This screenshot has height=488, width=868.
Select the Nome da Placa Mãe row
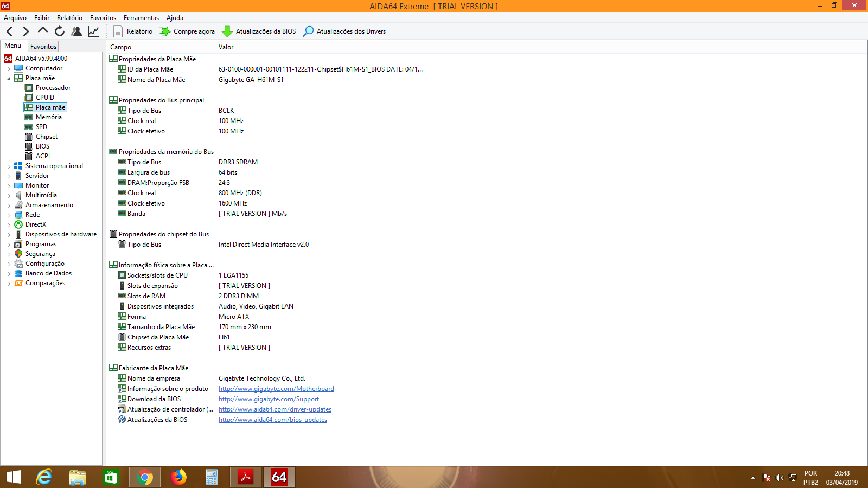266,80
